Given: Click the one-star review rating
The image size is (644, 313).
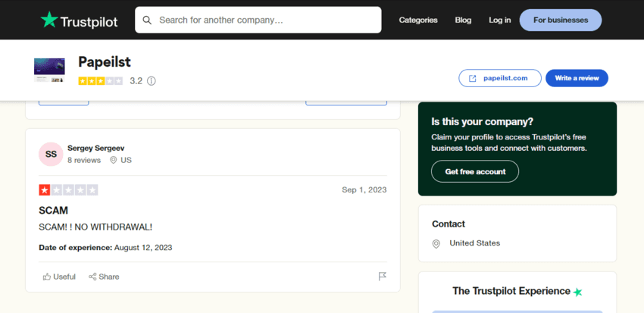Looking at the screenshot, I should [68, 189].
